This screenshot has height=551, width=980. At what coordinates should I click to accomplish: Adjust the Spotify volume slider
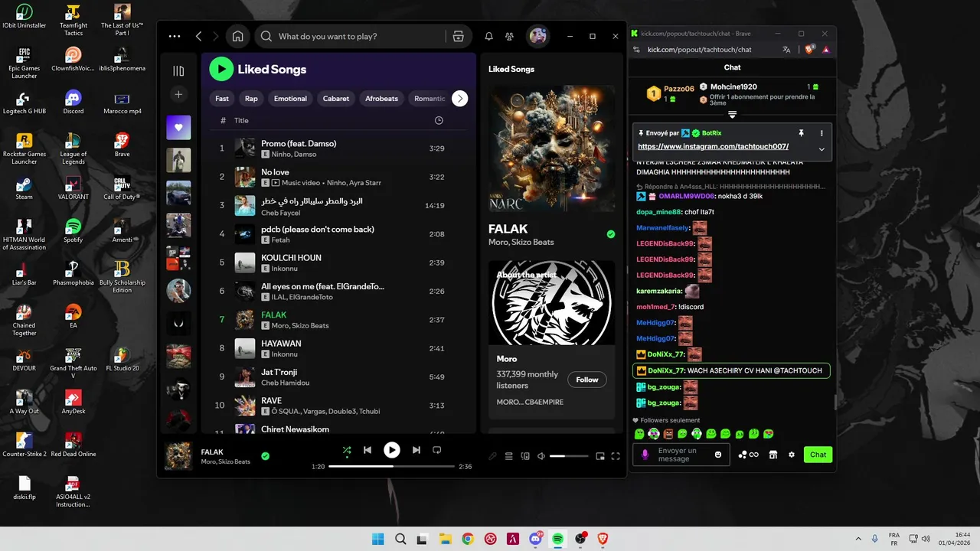[569, 456]
